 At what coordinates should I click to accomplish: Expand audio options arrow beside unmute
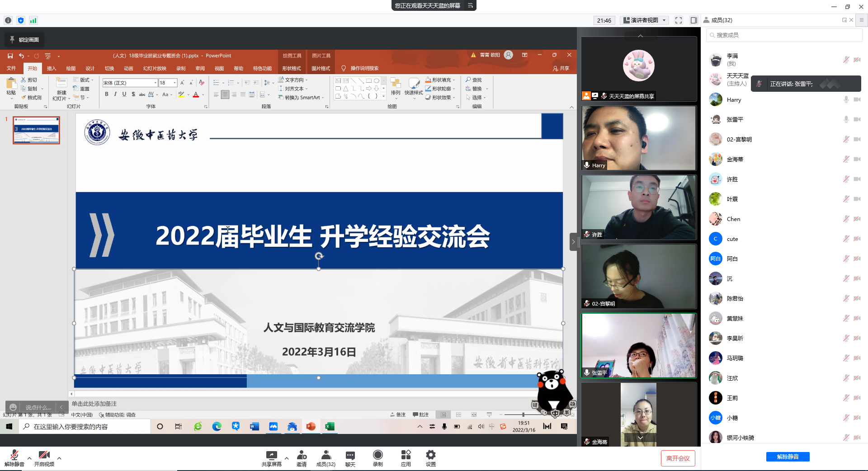click(29, 458)
